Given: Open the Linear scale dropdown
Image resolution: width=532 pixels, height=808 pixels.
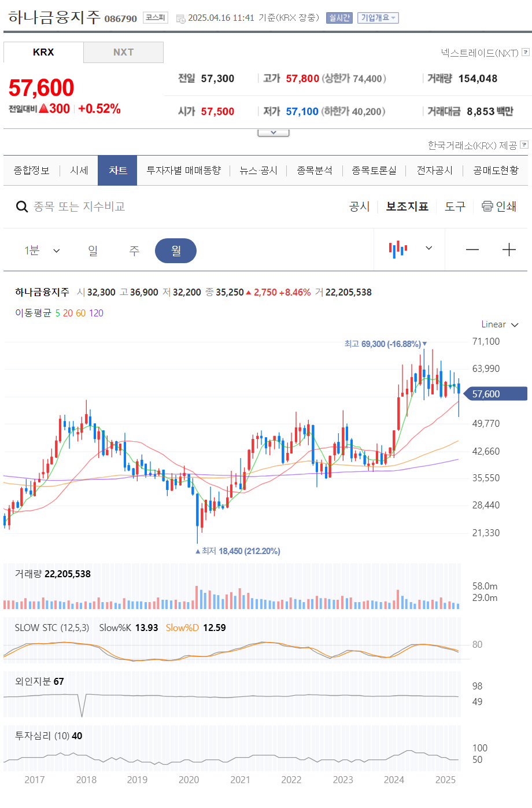Looking at the screenshot, I should 500,324.
